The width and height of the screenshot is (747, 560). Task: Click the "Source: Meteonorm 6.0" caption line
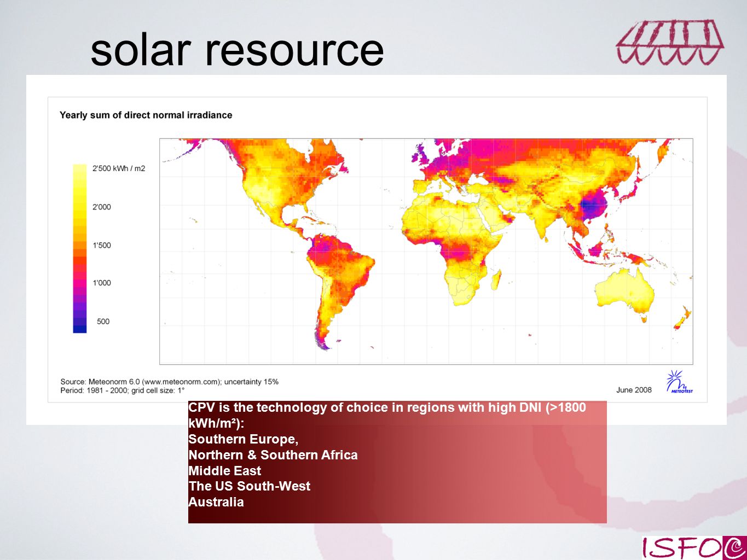click(x=169, y=382)
